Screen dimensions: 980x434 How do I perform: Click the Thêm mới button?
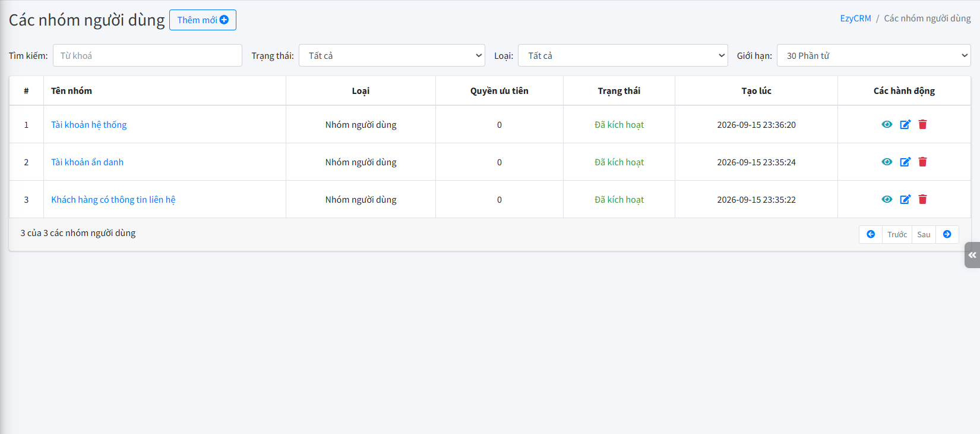tap(203, 20)
